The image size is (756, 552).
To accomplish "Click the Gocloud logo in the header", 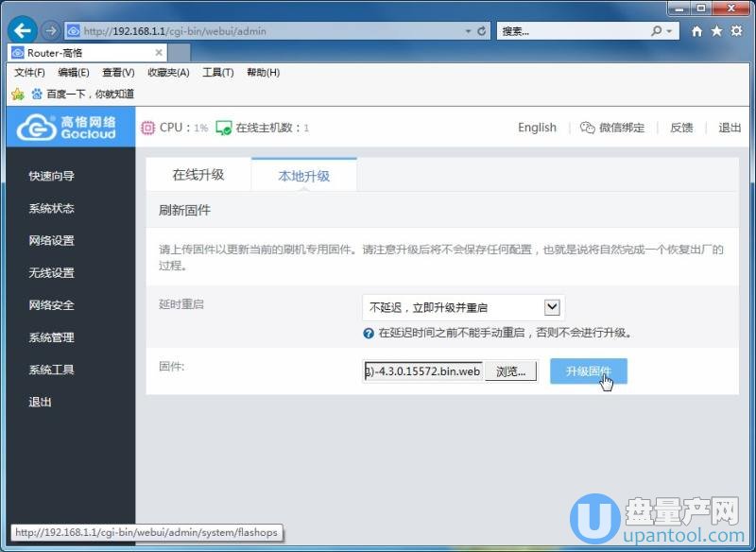I will 67,128.
